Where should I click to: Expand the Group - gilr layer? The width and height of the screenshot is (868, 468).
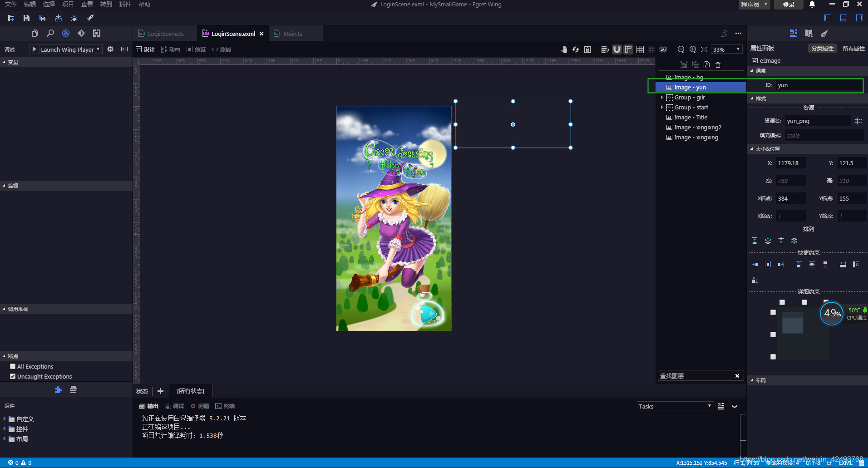pyautogui.click(x=662, y=97)
